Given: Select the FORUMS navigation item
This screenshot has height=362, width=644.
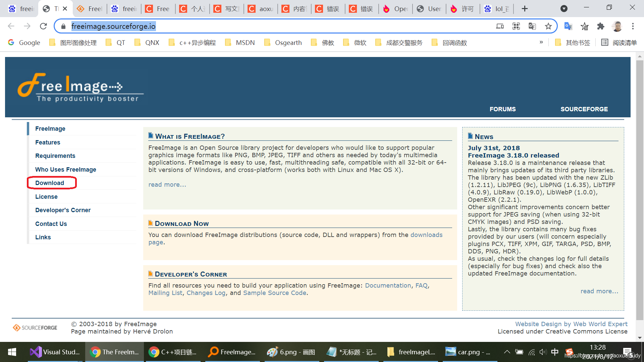Looking at the screenshot, I should point(502,109).
